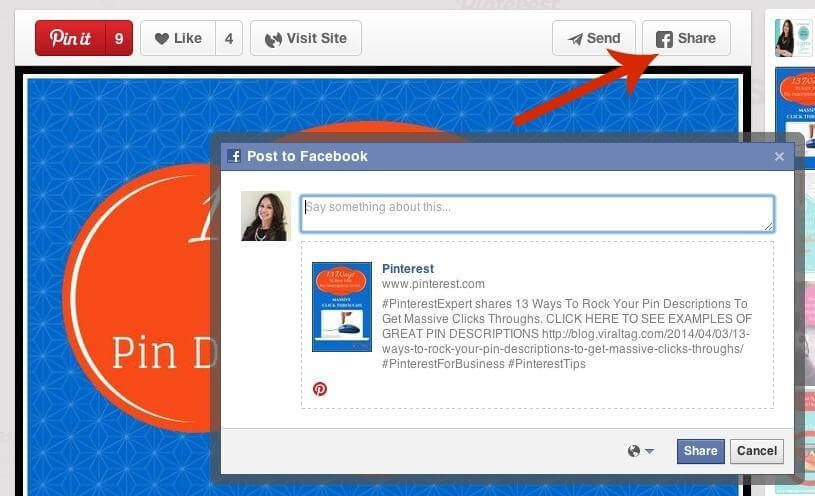Click Facebook icon on Share button
The height and width of the screenshot is (496, 815).
(664, 39)
